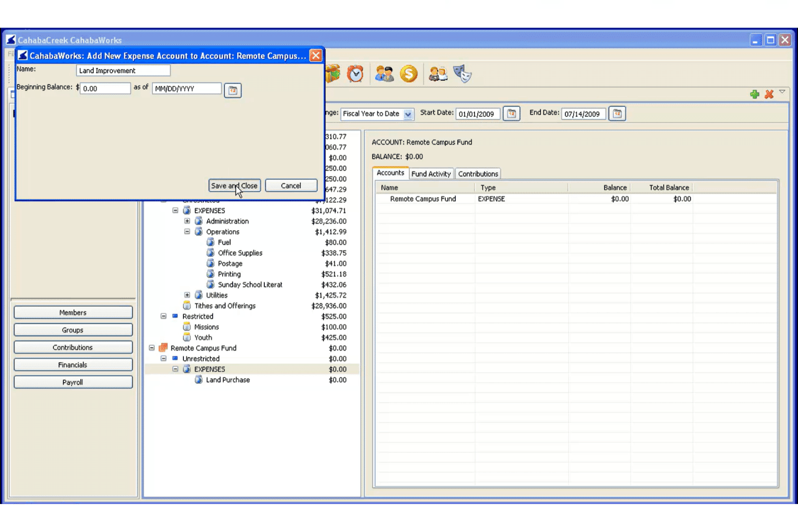Click the Save and Close button
This screenshot has width=798, height=532.
point(235,186)
